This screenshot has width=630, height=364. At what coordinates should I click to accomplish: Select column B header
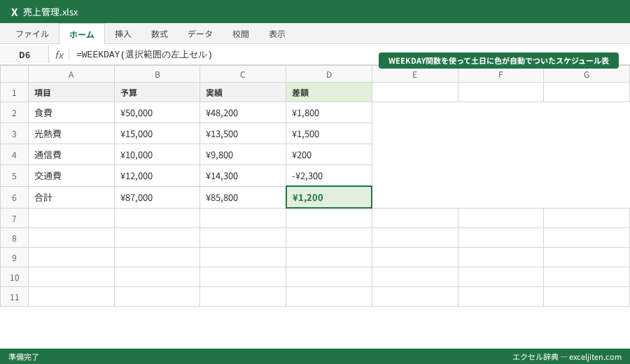(157, 75)
